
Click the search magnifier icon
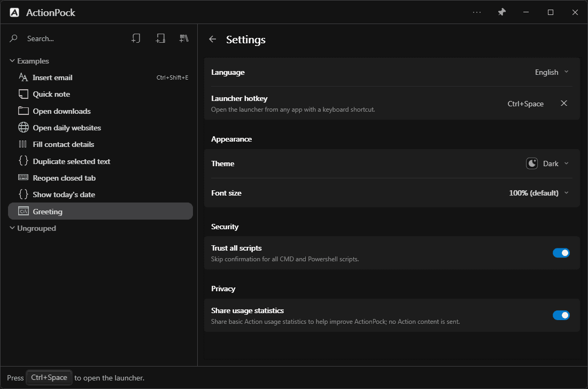click(13, 38)
